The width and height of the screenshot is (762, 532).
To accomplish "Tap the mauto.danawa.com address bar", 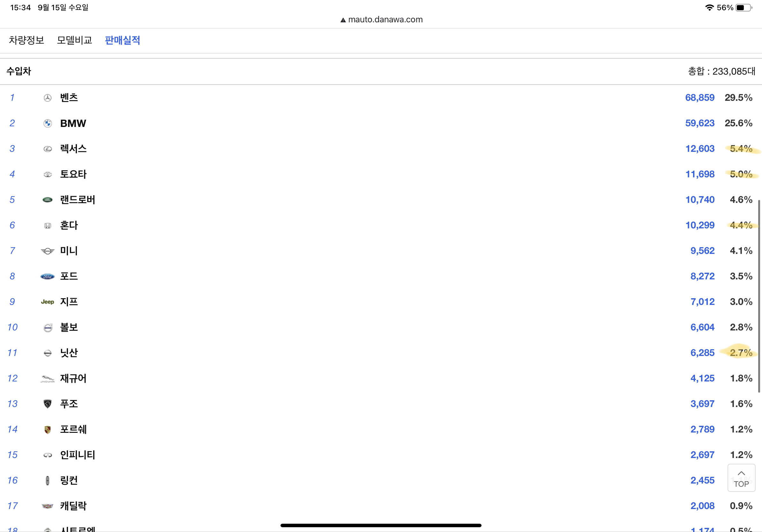I will (381, 19).
